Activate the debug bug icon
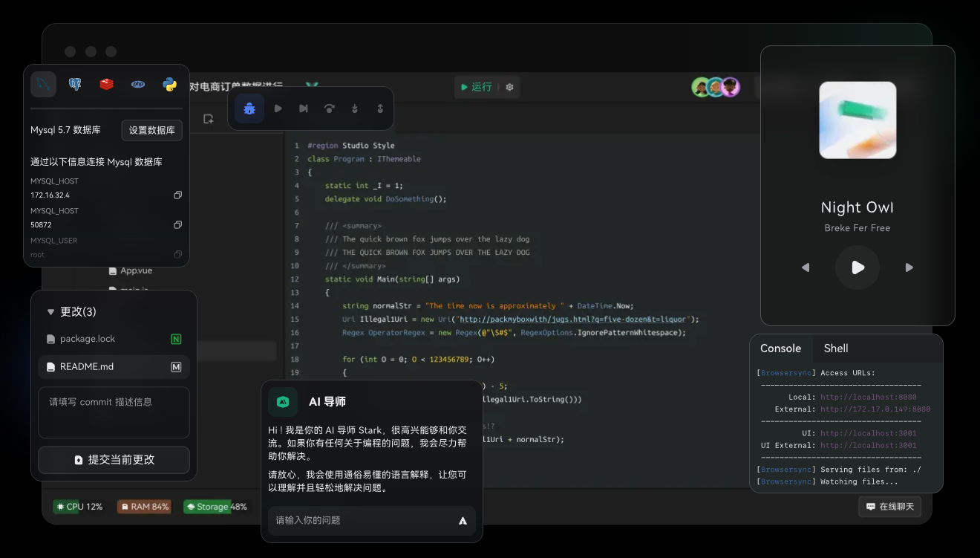Viewport: 980px width, 558px height. 249,108
